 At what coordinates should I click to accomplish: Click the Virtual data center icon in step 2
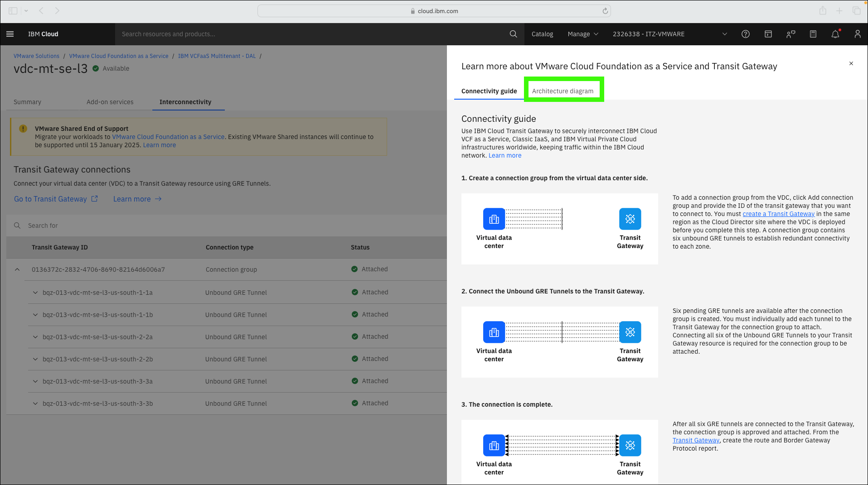(x=494, y=332)
